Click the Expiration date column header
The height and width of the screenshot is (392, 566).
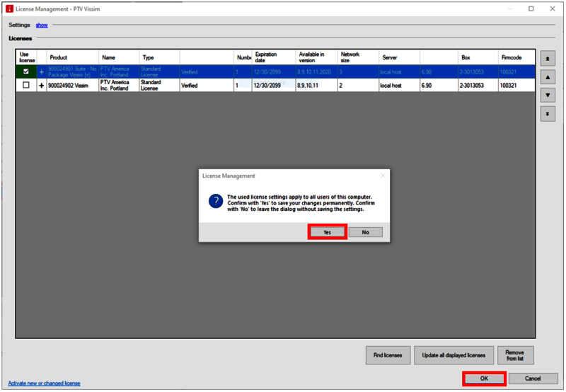[266, 57]
